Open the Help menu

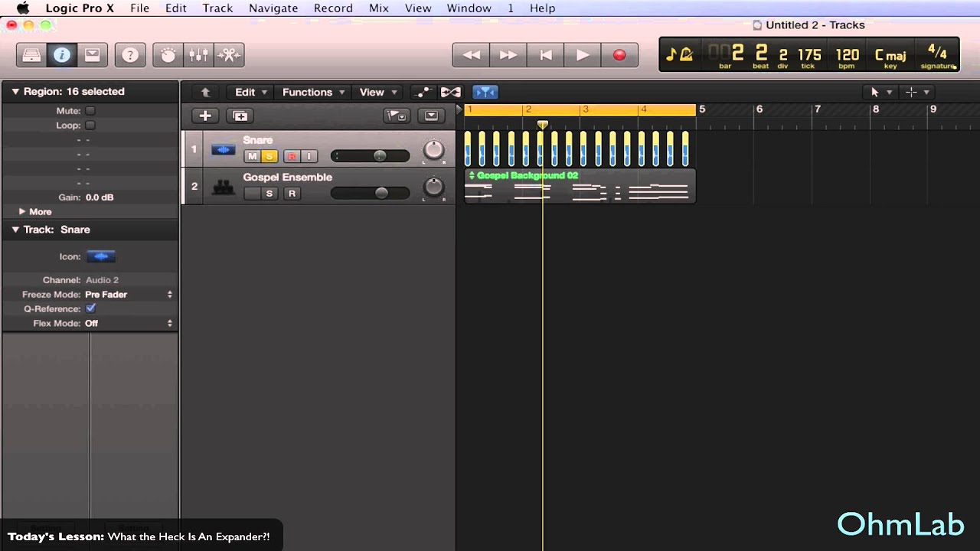pos(542,8)
